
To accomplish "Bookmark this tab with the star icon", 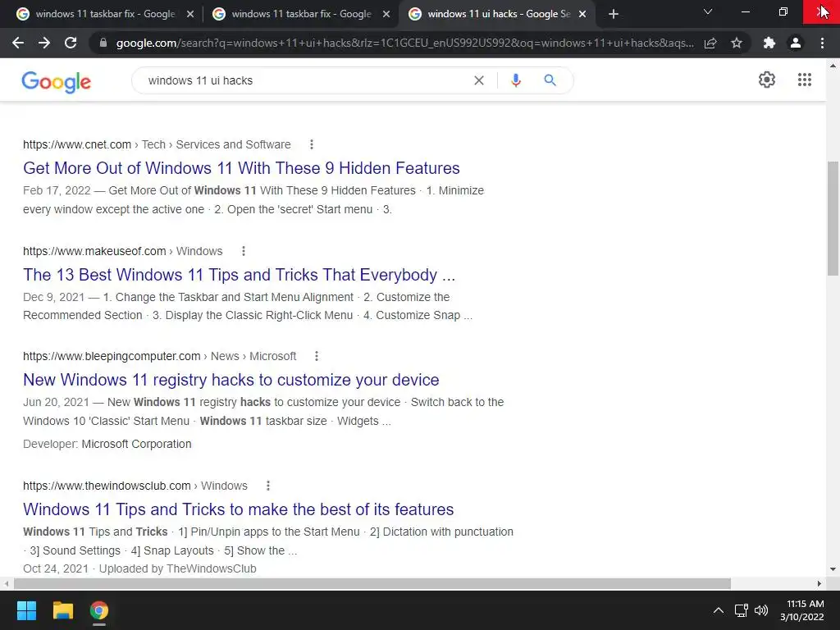I will [737, 43].
